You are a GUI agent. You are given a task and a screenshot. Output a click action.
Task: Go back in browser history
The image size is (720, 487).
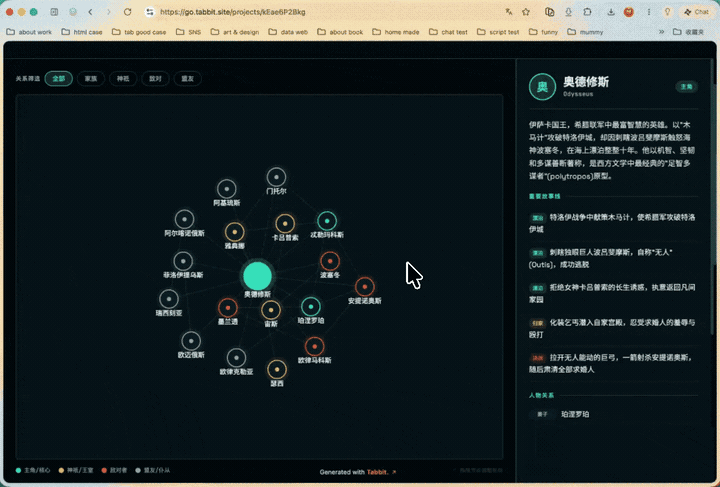pyautogui.click(x=90, y=12)
